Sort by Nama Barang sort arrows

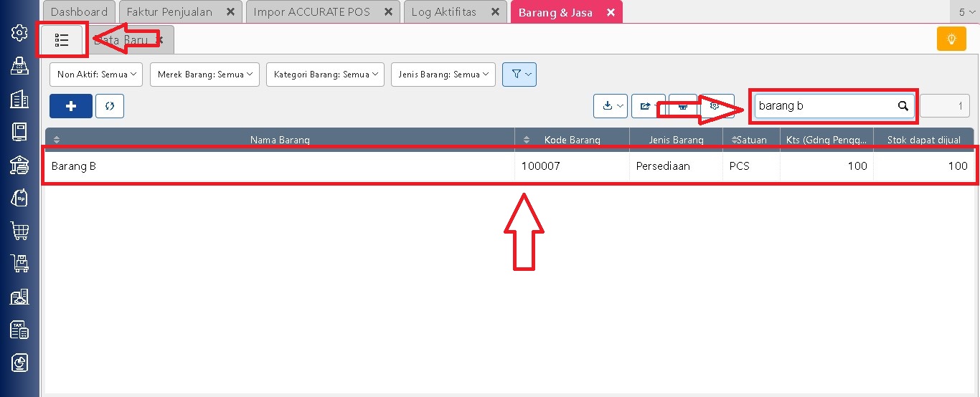tap(57, 140)
